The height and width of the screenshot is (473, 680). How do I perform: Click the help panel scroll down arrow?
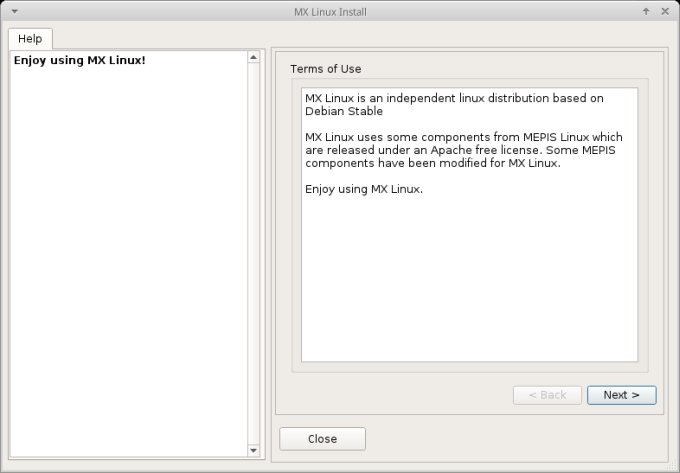(x=254, y=450)
